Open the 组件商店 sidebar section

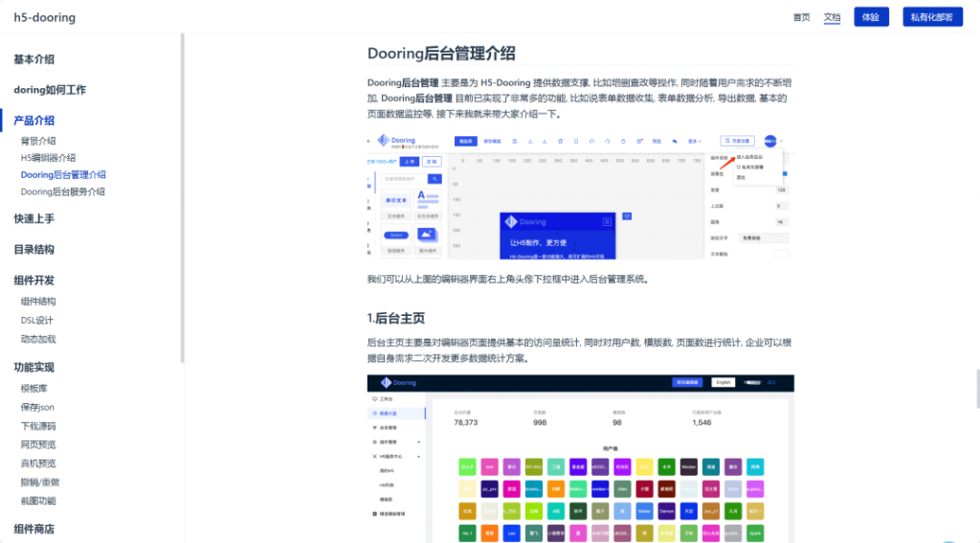pyautogui.click(x=33, y=530)
